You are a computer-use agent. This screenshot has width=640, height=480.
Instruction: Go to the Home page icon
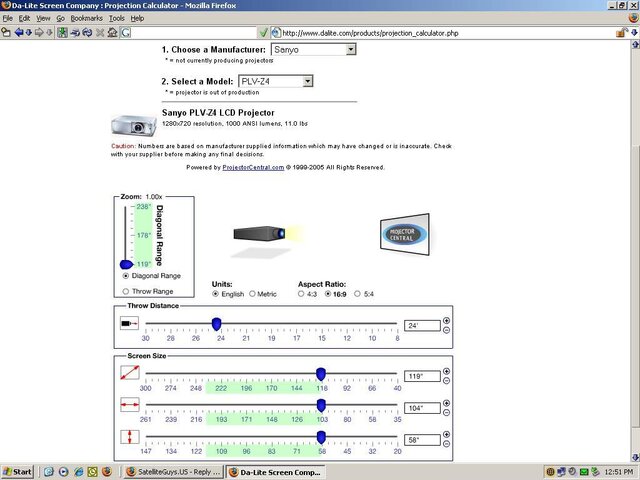(x=112, y=33)
